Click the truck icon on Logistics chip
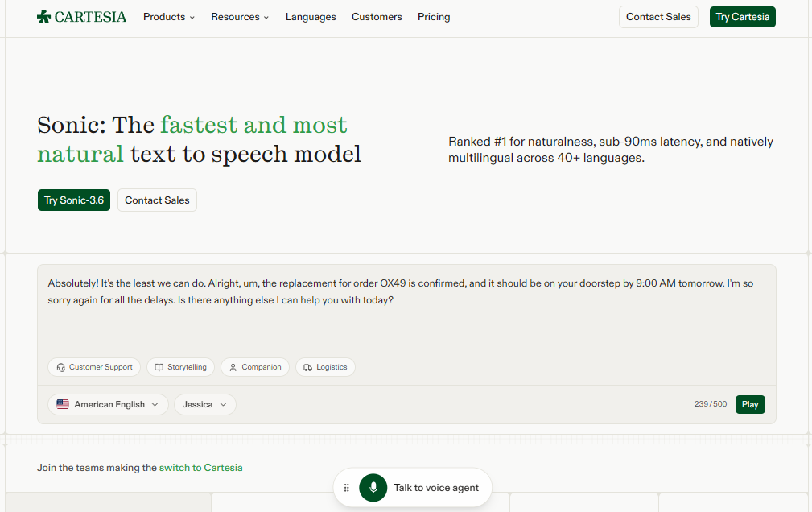812x512 pixels. pyautogui.click(x=307, y=367)
